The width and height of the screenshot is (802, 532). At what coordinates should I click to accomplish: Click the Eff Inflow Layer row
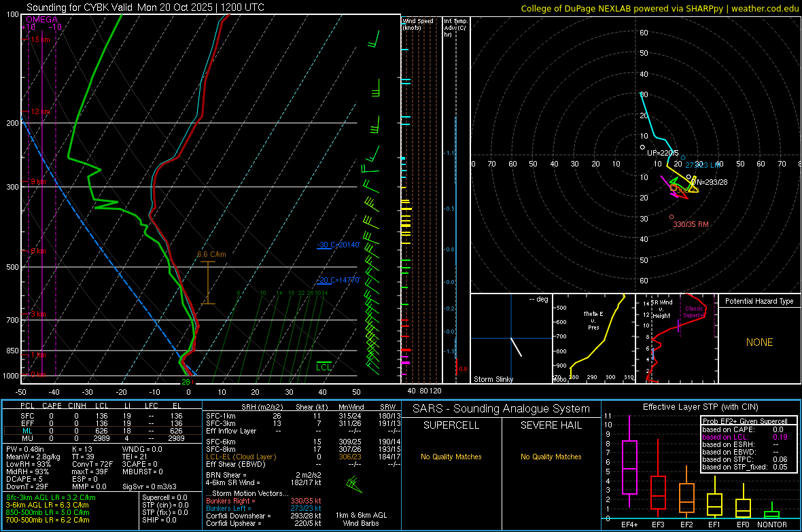[x=303, y=431]
